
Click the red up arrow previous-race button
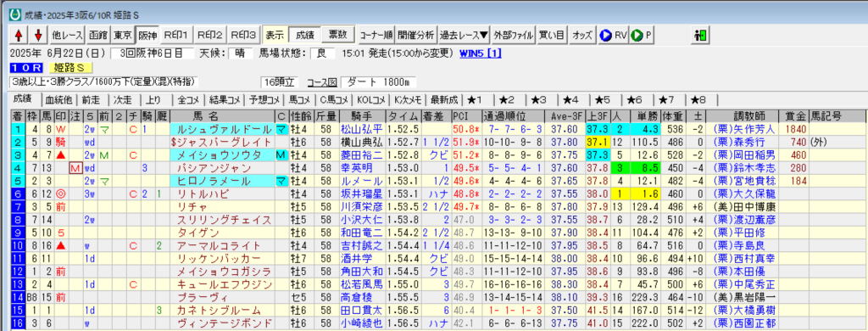pos(19,35)
